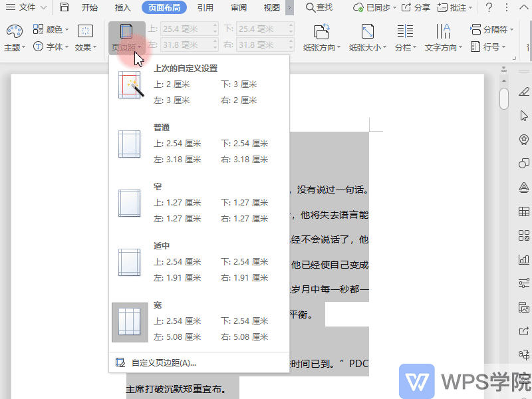This screenshot has height=399, width=532.
Task: Open the 文字方向 text direction dropdown
Action: 443,38
